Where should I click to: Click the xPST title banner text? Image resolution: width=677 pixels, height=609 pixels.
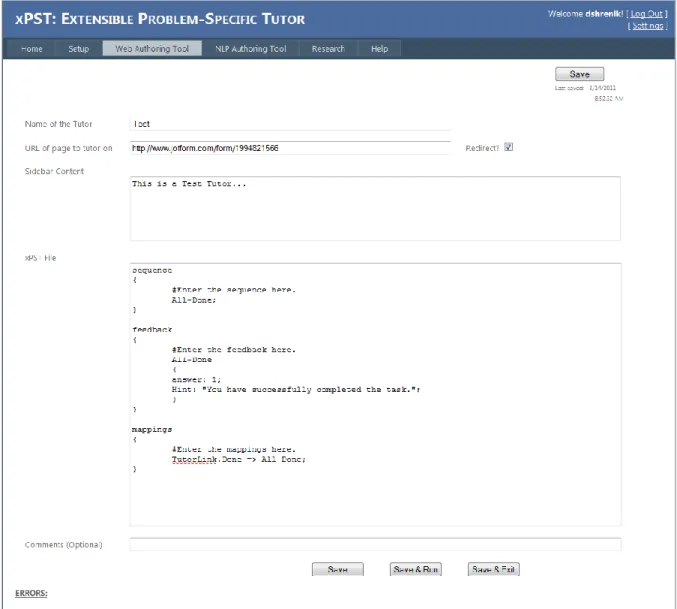click(x=160, y=19)
